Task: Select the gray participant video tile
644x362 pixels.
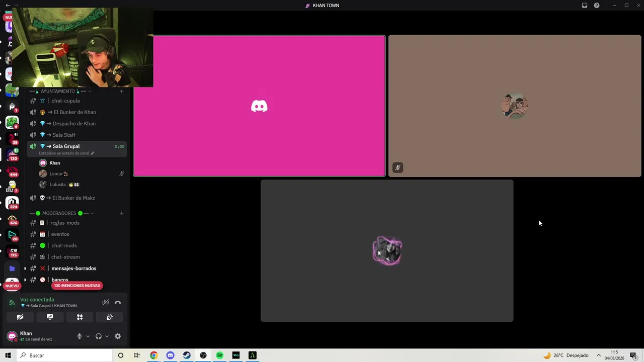Action: pyautogui.click(x=387, y=250)
